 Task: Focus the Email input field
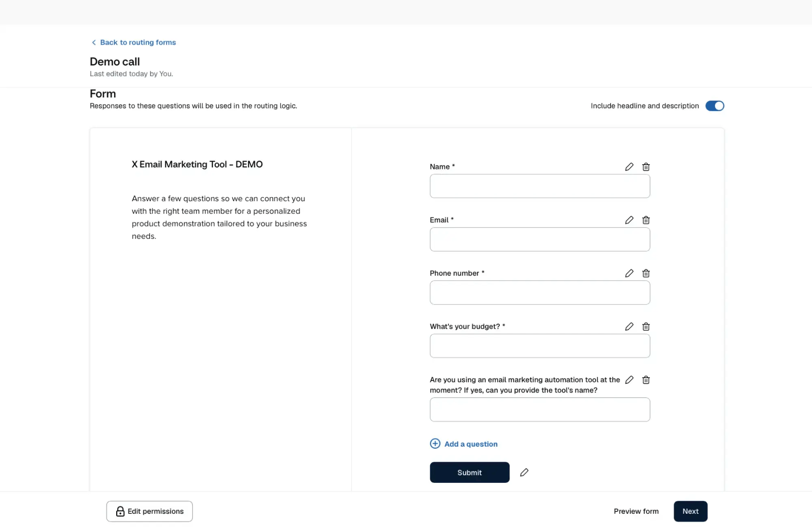click(540, 239)
